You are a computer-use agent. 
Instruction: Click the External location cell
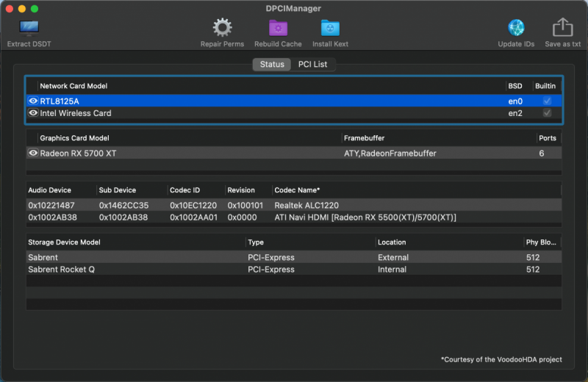(x=393, y=258)
